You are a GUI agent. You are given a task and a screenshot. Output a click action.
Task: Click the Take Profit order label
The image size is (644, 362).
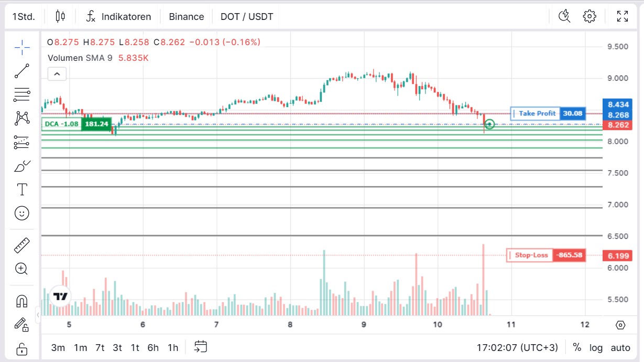[x=537, y=113]
